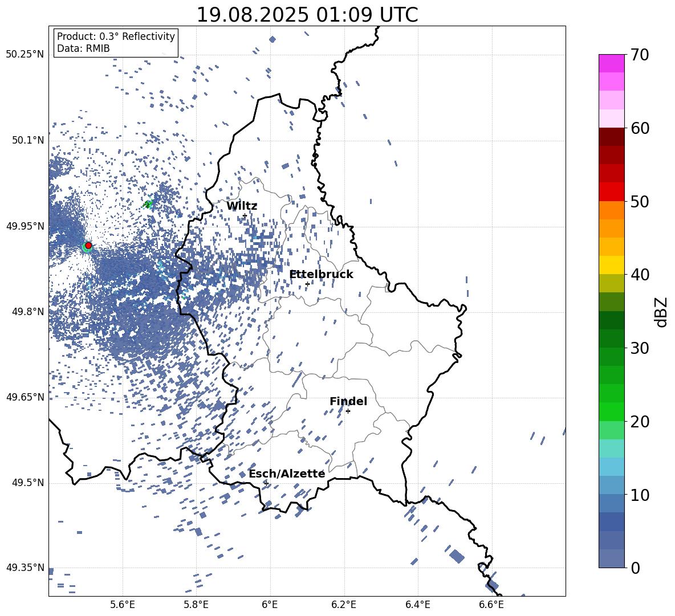675x616 pixels.
Task: Click the dBZ colorbar label
Action: (x=660, y=312)
